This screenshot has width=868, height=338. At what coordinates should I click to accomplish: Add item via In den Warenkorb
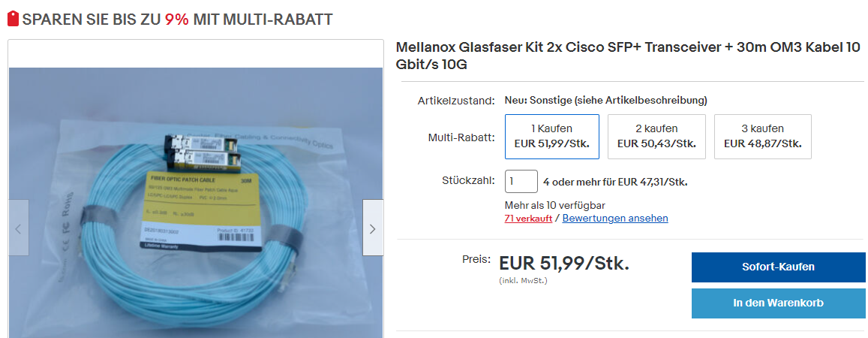778,303
